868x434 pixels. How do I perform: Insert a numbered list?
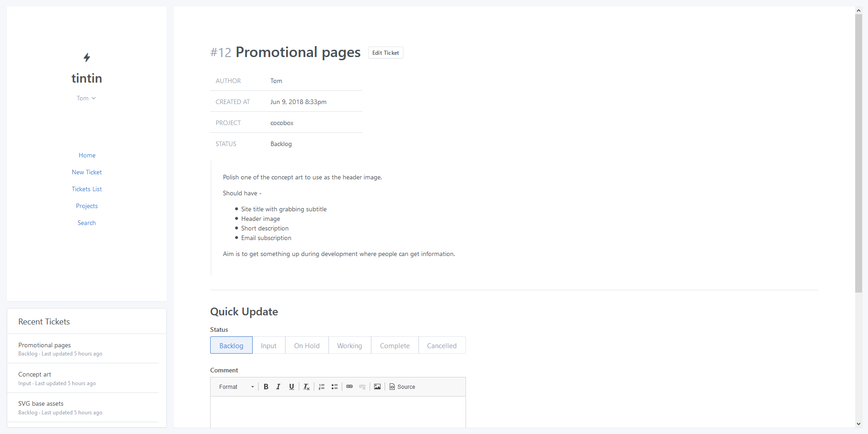[x=322, y=387]
